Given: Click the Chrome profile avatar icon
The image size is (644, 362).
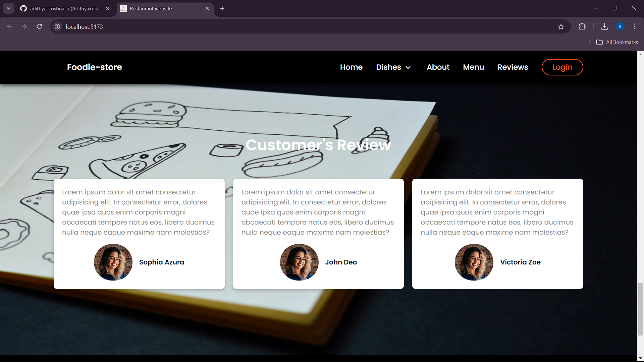Looking at the screenshot, I should click(620, 26).
